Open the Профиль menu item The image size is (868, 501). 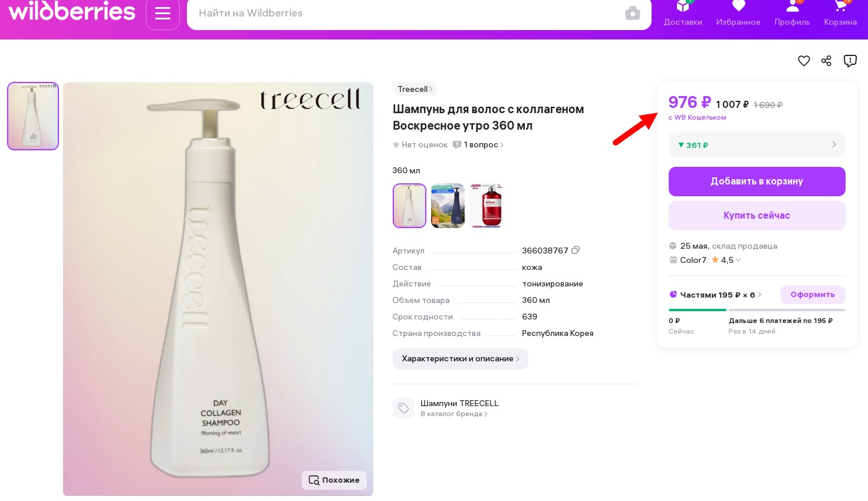pos(792,14)
